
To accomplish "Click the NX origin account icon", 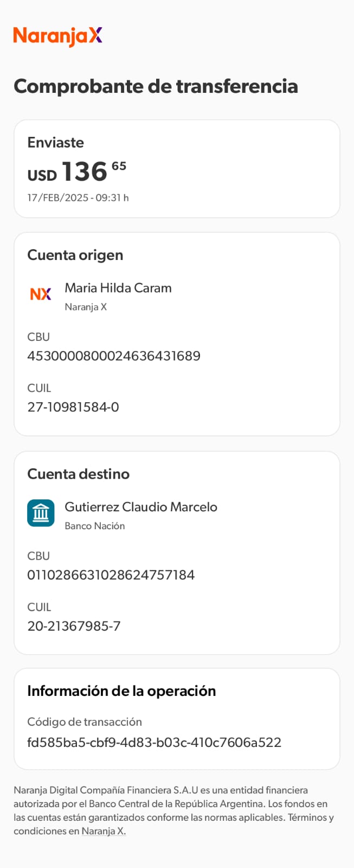I will (x=41, y=294).
